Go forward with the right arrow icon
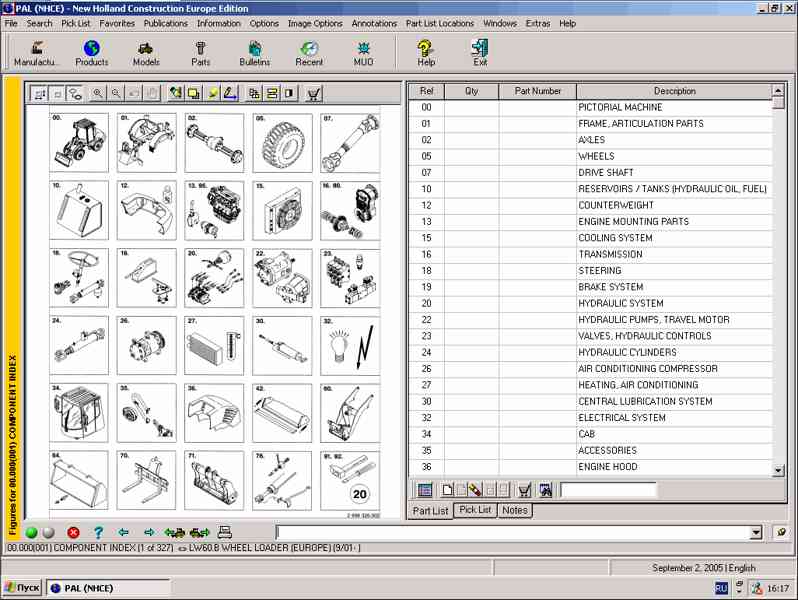 (149, 532)
